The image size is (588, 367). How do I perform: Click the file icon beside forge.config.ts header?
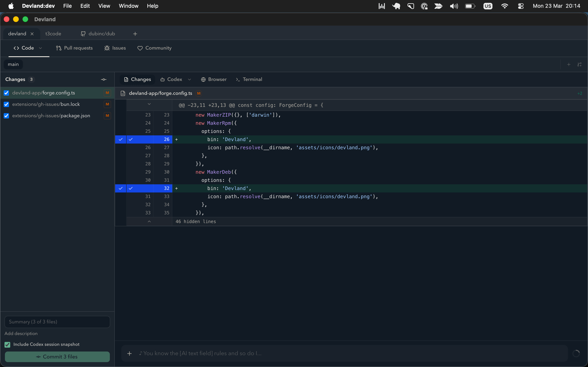coord(123,93)
